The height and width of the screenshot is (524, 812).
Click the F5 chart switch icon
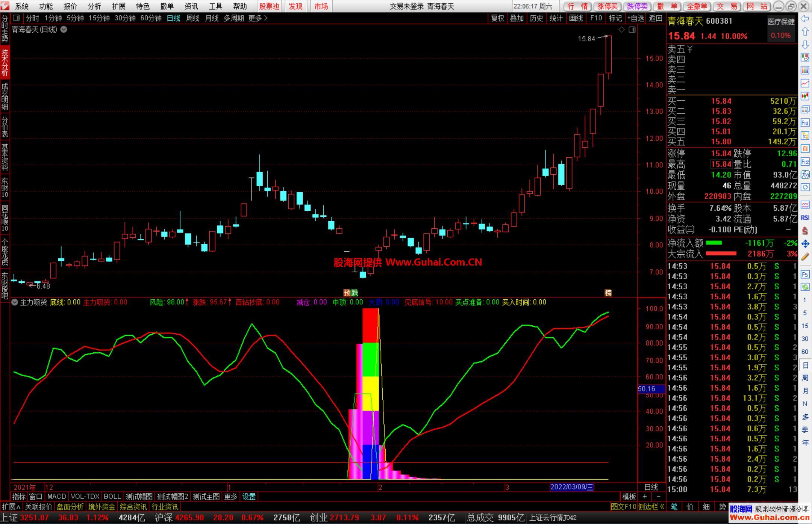(805, 274)
